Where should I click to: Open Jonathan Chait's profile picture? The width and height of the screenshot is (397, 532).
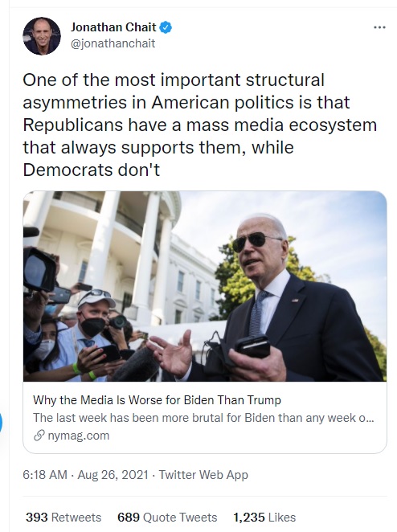coord(42,36)
